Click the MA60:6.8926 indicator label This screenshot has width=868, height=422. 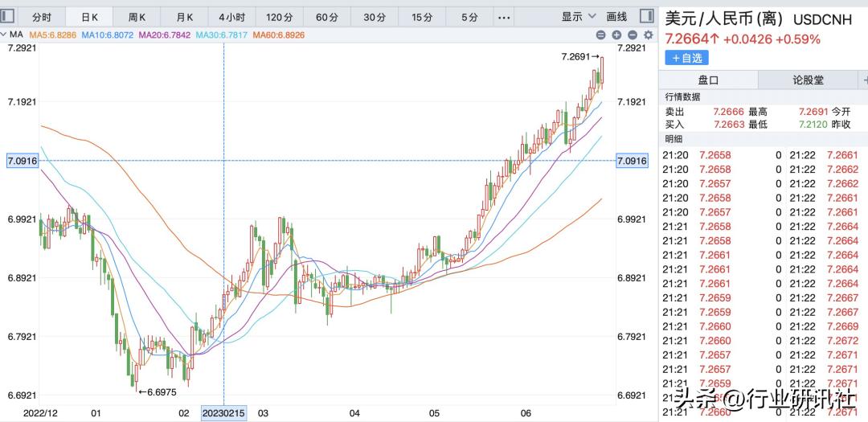click(x=278, y=35)
